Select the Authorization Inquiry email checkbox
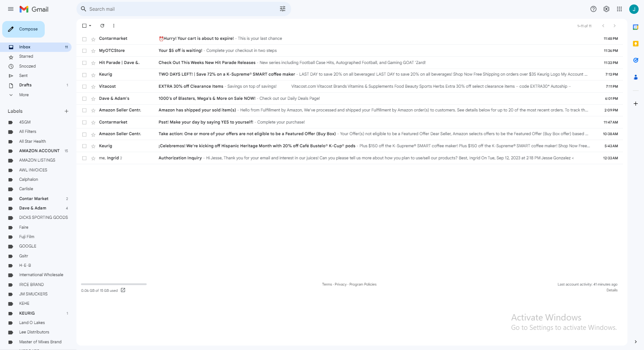The width and height of the screenshot is (644, 350). 84,158
